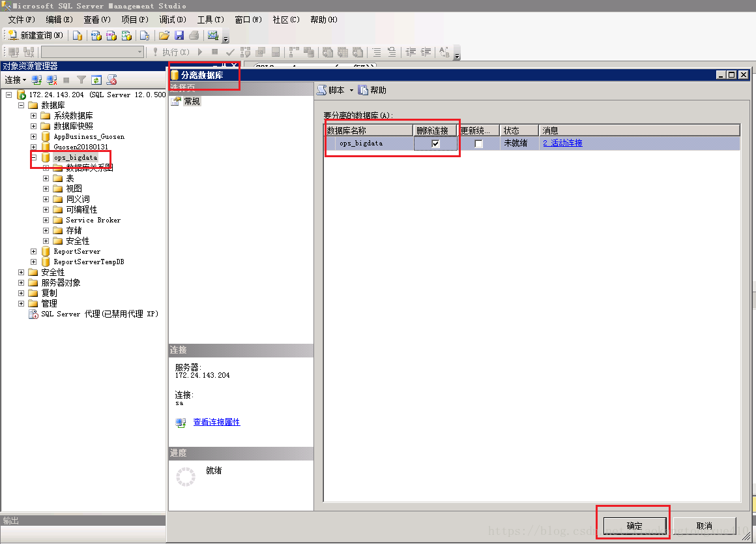The width and height of the screenshot is (756, 544).
Task: Click the Connect Object Explorer icon
Action: 36,80
